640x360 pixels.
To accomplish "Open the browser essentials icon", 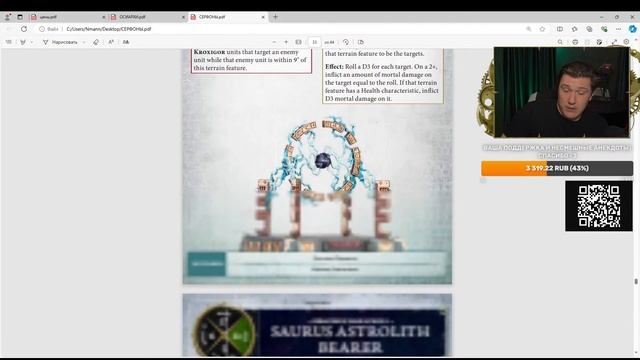I will click(604, 29).
